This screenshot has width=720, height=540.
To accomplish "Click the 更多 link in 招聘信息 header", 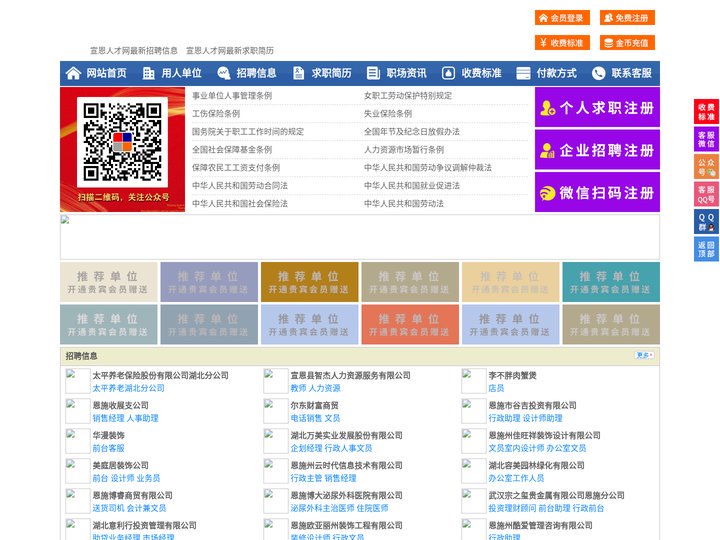I will coord(644,355).
